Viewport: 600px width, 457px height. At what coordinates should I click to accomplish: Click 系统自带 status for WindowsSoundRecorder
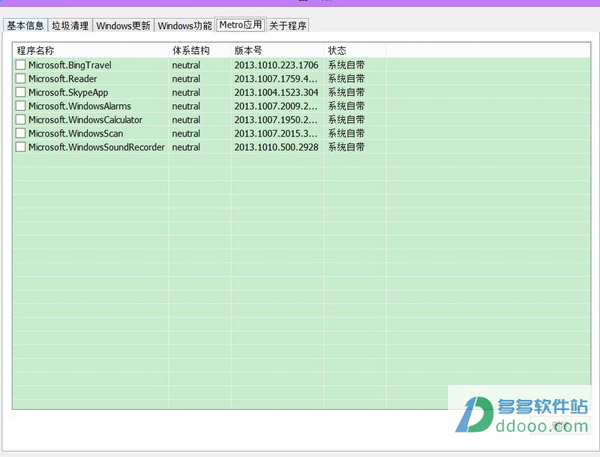coord(346,147)
